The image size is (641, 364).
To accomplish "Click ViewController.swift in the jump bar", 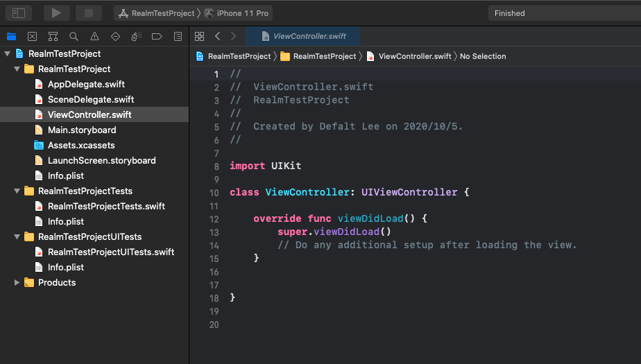I will 409,56.
